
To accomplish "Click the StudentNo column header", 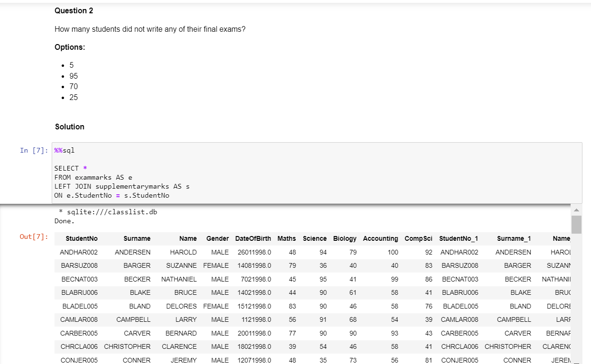I will (x=82, y=238).
